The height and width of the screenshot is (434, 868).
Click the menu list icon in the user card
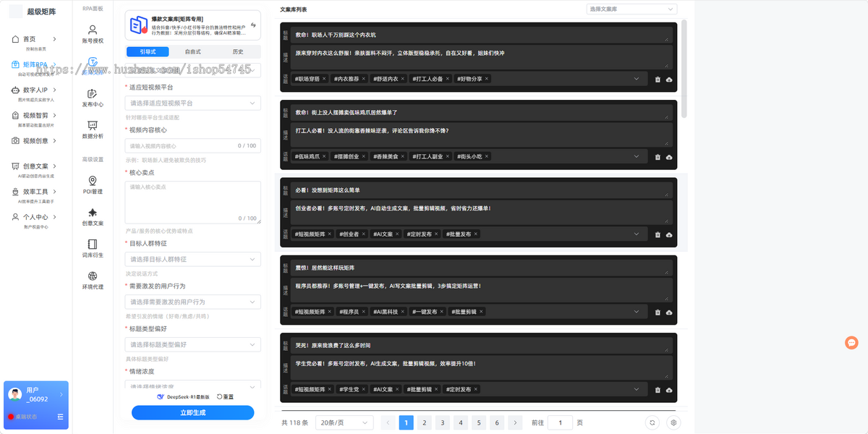point(60,417)
